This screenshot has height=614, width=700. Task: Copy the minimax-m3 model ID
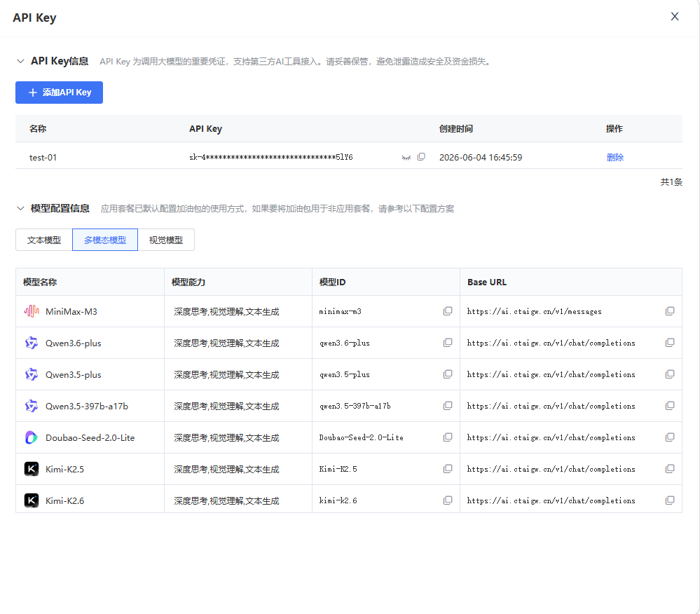pyautogui.click(x=448, y=311)
